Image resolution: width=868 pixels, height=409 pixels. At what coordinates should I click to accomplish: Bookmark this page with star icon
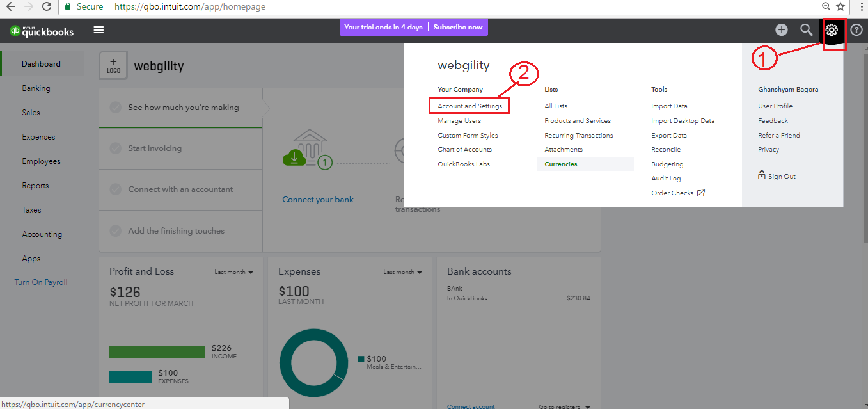(840, 6)
